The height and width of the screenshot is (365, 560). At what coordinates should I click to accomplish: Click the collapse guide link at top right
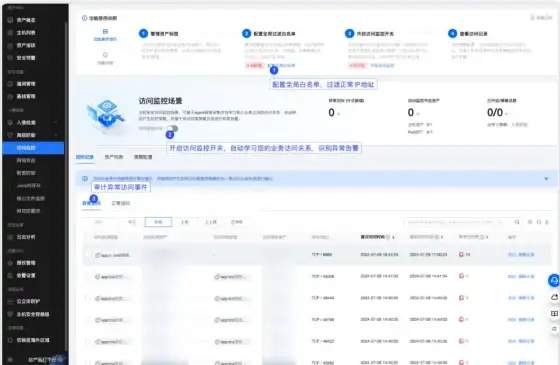[541, 18]
